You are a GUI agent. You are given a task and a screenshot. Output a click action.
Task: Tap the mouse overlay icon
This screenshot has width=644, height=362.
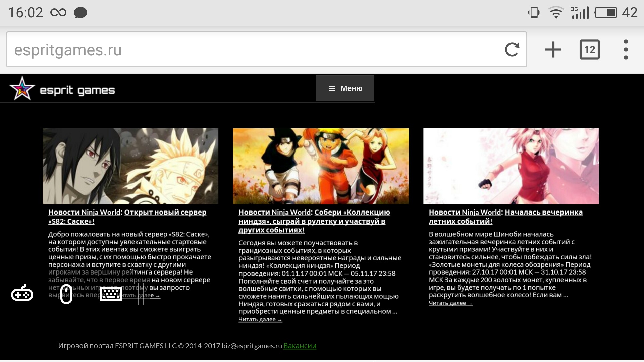66,294
